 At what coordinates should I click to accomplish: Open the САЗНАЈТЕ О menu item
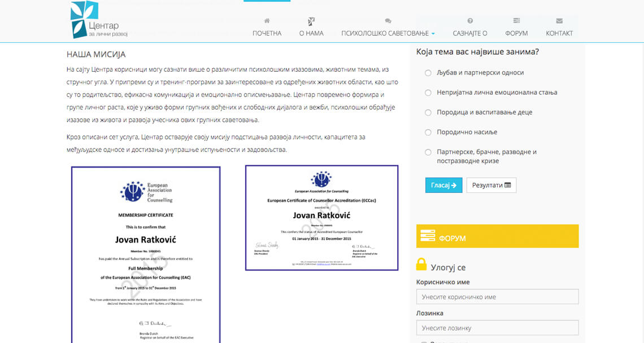(470, 33)
